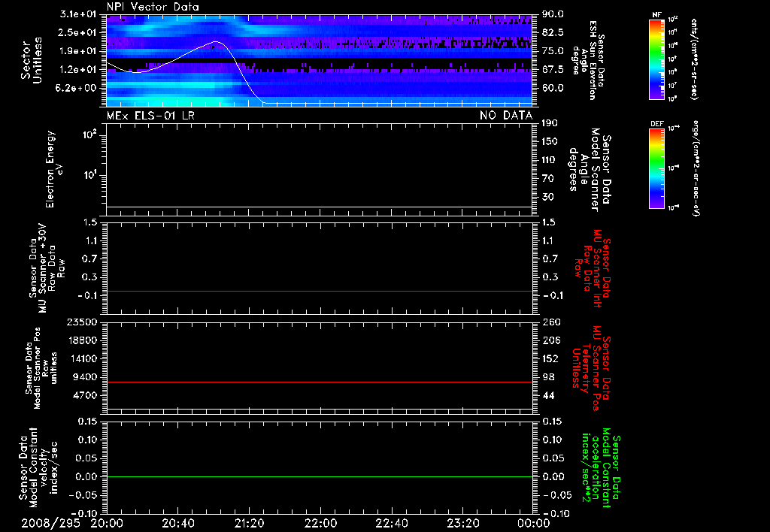Click the 'MU Scanner +30V Raw Data' axis label
Image resolution: width=770 pixels, height=532 pixels.
tap(47, 268)
